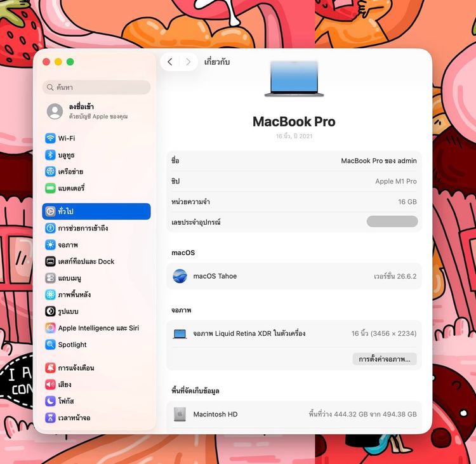Minimize the window with the yellow button
This screenshot has height=464, width=476.
tap(58, 62)
